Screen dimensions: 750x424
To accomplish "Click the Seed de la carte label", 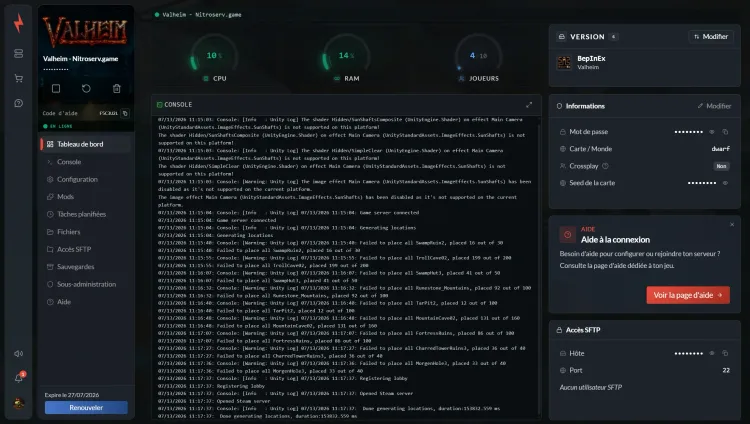I will pyautogui.click(x=592, y=183).
